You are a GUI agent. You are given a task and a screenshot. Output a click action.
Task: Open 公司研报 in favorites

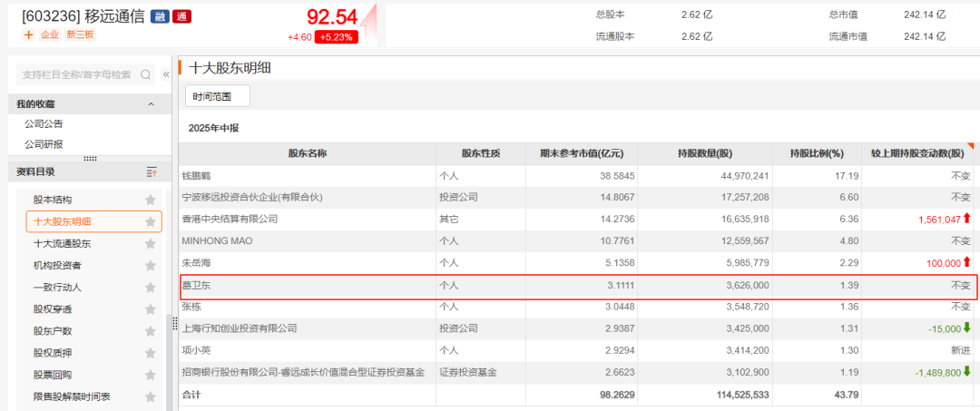(x=44, y=143)
